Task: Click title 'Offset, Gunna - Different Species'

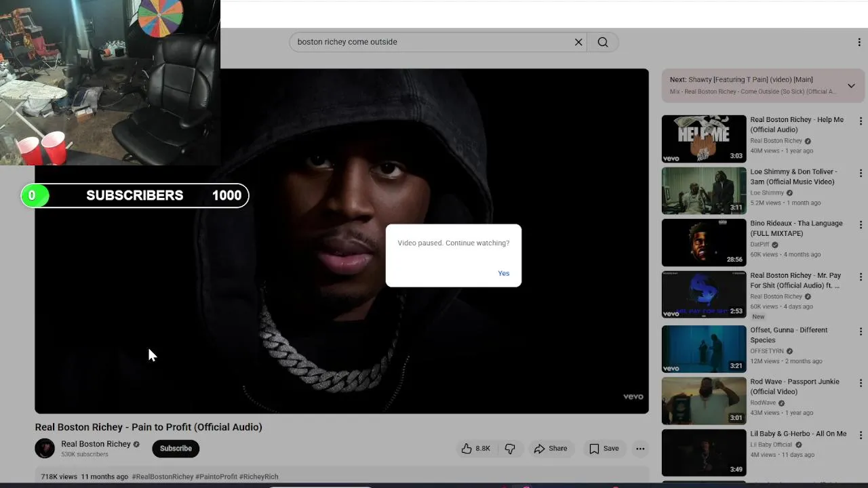Action: click(x=789, y=335)
